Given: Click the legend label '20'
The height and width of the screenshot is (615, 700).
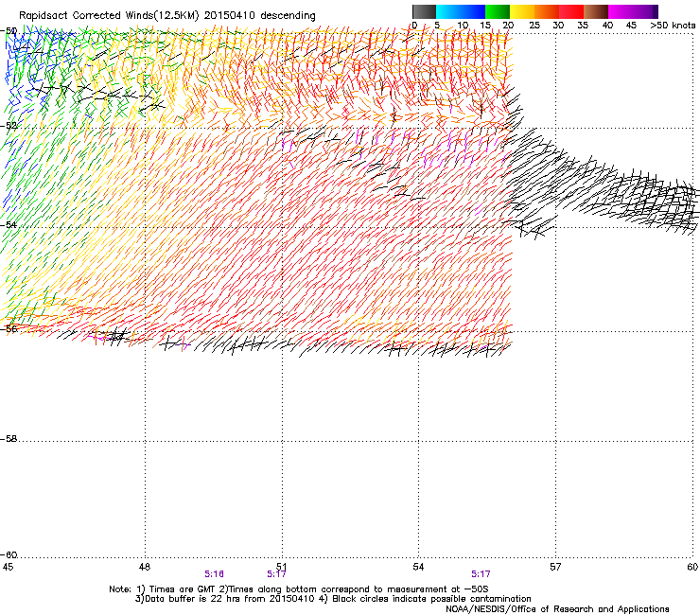Looking at the screenshot, I should [508, 26].
